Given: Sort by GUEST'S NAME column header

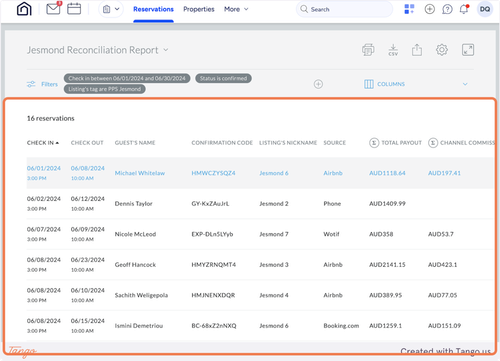Looking at the screenshot, I should pos(135,143).
